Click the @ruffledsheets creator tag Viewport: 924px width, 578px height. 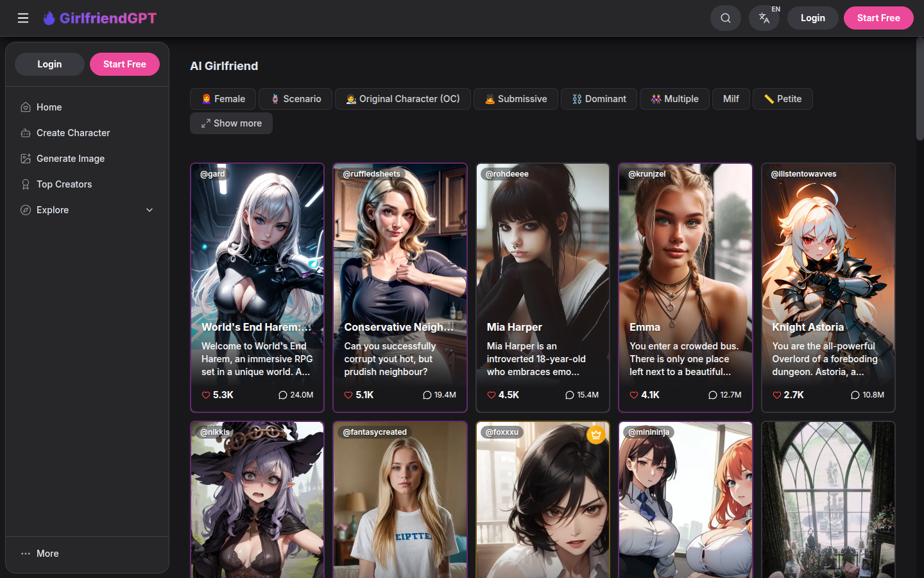pyautogui.click(x=372, y=174)
